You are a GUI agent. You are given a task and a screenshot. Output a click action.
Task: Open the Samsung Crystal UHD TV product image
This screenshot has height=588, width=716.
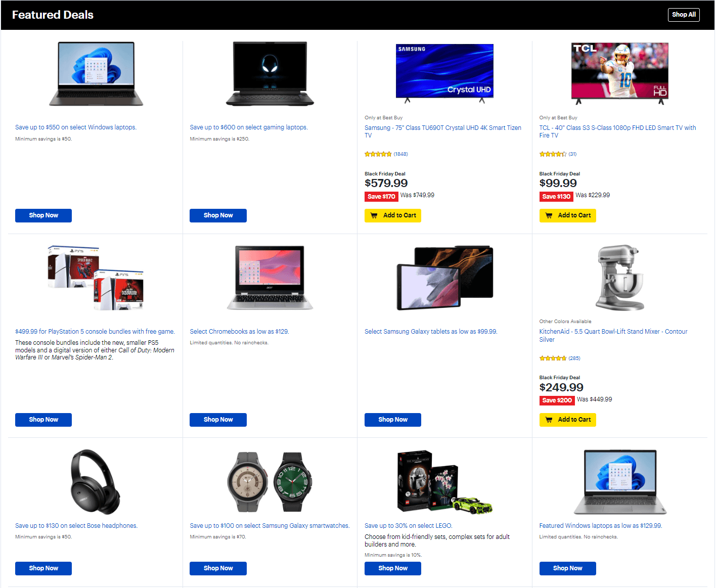coord(444,73)
